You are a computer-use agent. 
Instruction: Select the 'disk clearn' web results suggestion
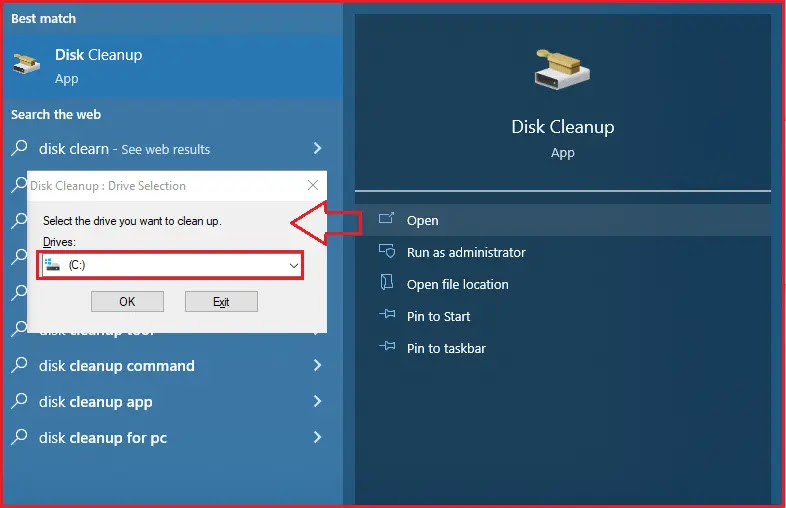pyautogui.click(x=173, y=149)
